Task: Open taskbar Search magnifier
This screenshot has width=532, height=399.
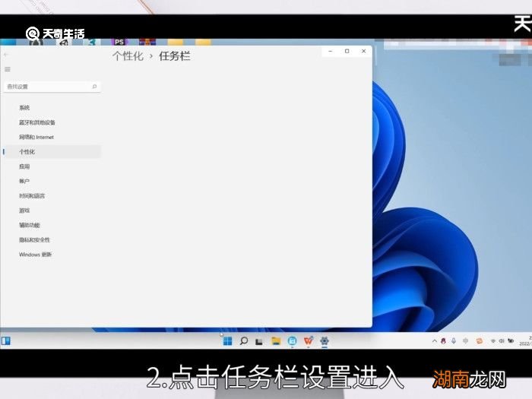Action: (244, 340)
